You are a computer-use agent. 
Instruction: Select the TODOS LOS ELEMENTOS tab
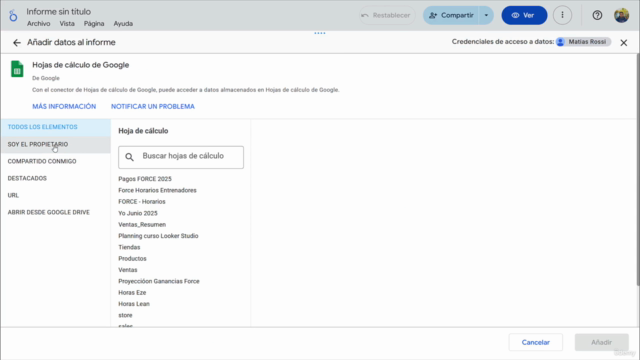click(x=56, y=127)
